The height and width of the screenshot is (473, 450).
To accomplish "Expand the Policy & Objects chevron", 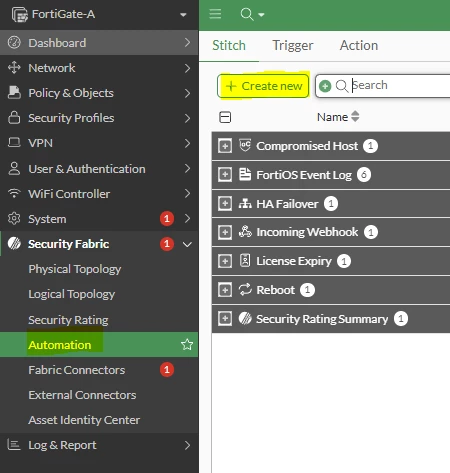I will click(187, 93).
